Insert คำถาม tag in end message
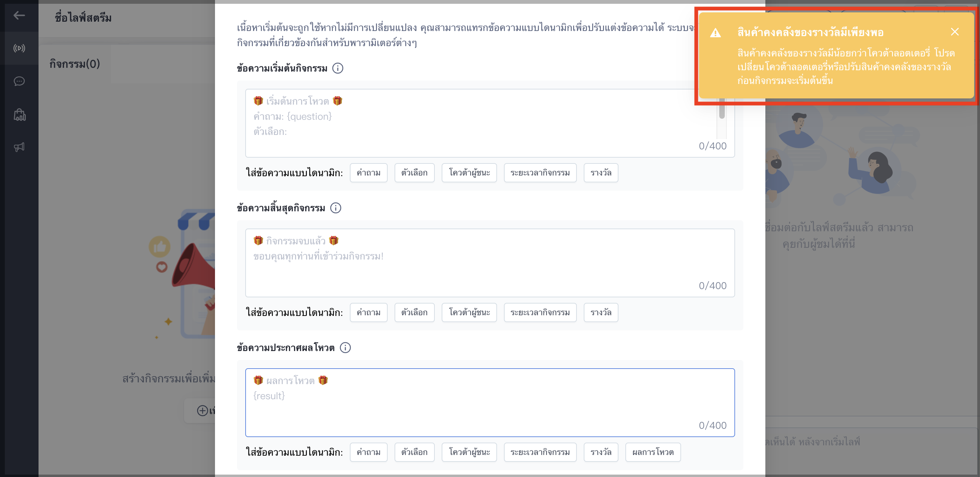This screenshot has width=980, height=477. [368, 312]
